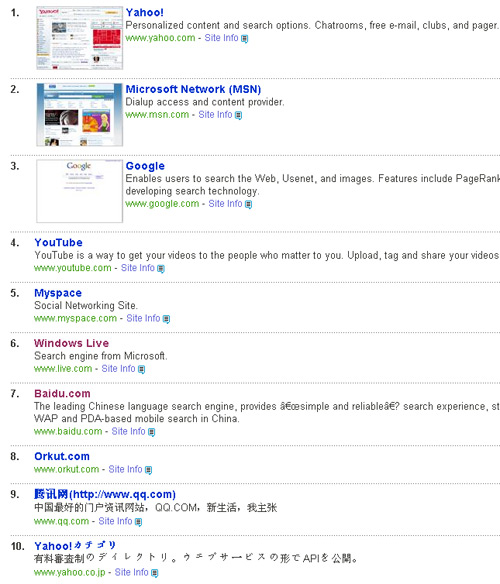
Task: Open the Baidu.com title link
Action: point(62,394)
